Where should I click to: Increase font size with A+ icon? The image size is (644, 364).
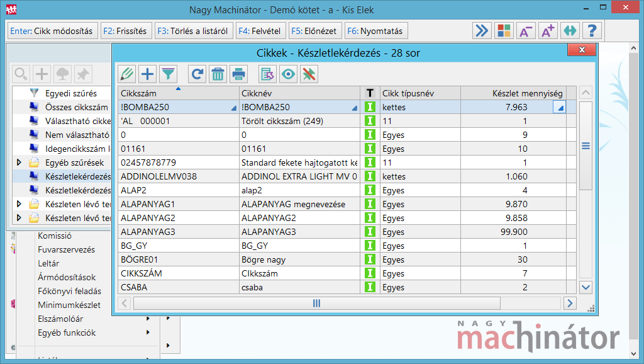pos(547,31)
